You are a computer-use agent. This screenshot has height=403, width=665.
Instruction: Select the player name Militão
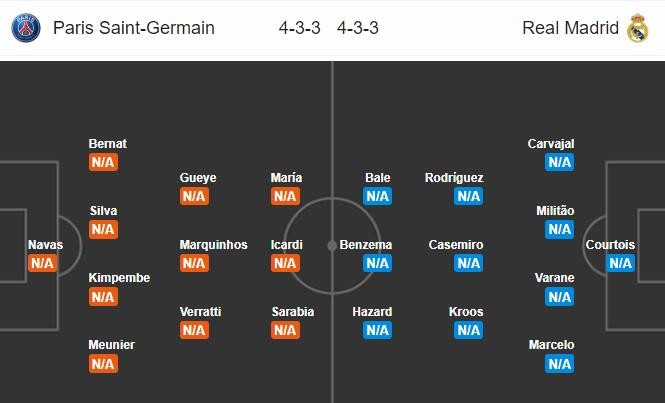(x=555, y=211)
